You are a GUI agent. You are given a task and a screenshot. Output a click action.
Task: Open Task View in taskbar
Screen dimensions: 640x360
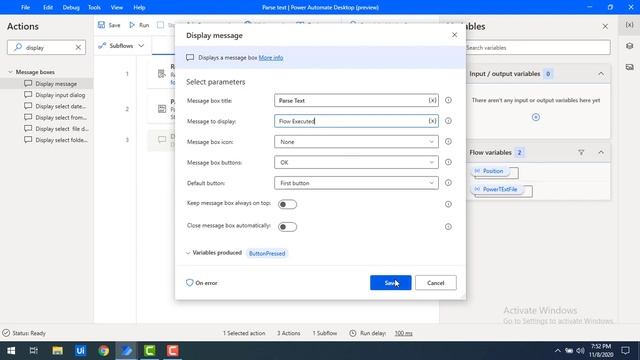click(34, 351)
